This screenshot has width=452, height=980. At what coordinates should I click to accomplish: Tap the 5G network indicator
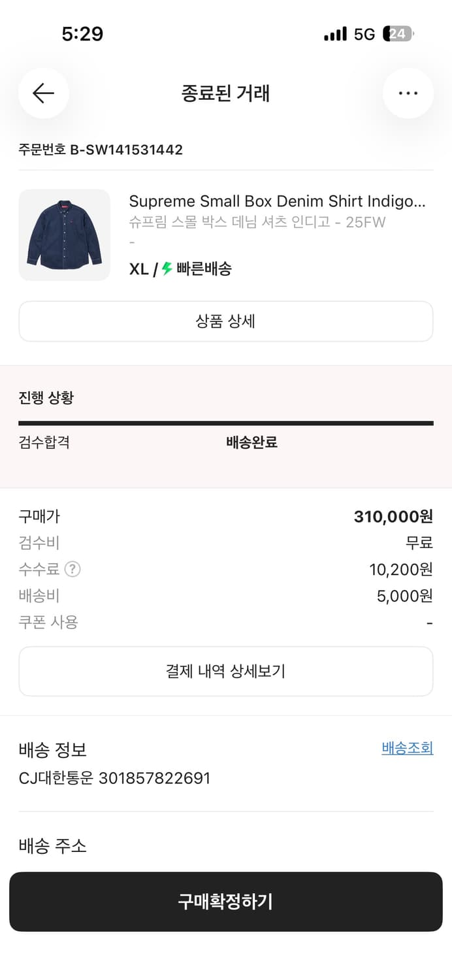pos(364,33)
